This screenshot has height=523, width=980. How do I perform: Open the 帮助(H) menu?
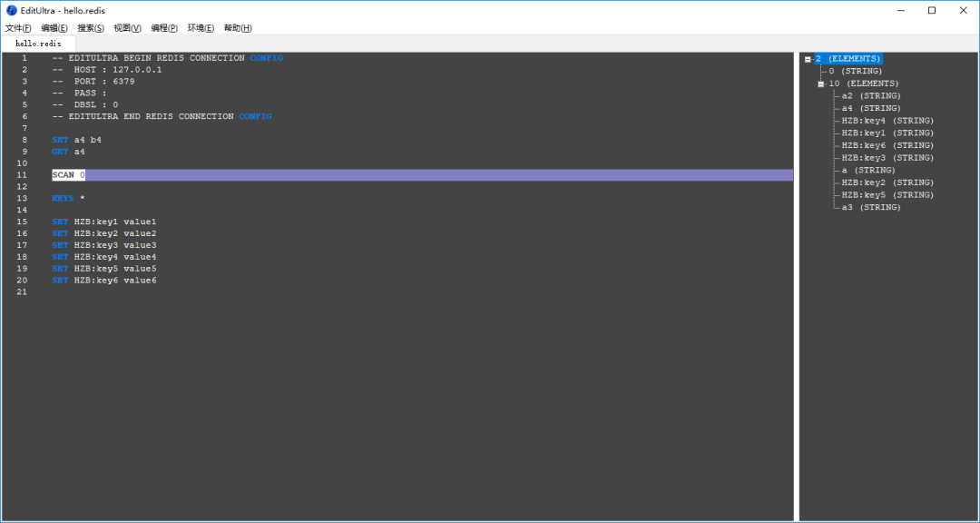tap(238, 28)
